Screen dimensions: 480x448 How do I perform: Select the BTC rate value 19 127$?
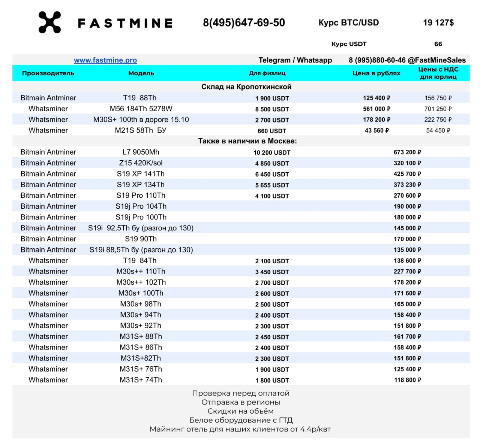tap(438, 22)
